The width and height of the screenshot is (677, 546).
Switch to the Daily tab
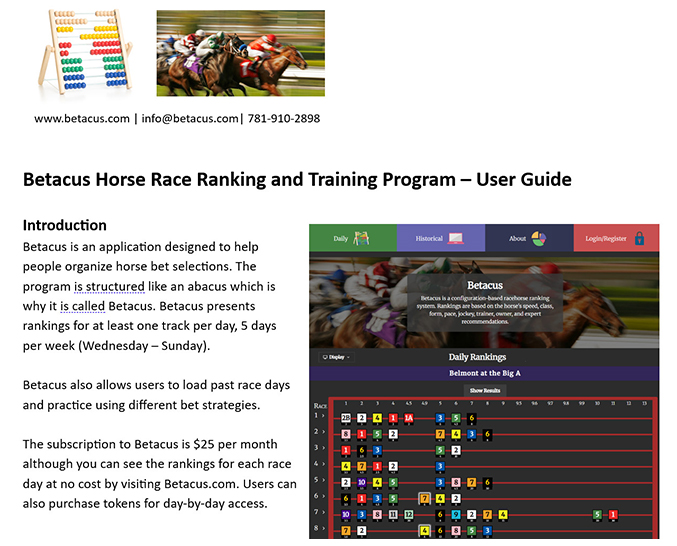[x=353, y=238]
